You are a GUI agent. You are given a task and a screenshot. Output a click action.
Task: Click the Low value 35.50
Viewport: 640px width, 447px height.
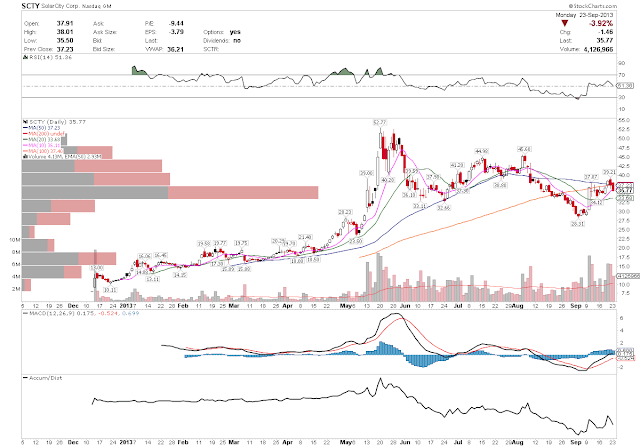(65, 40)
